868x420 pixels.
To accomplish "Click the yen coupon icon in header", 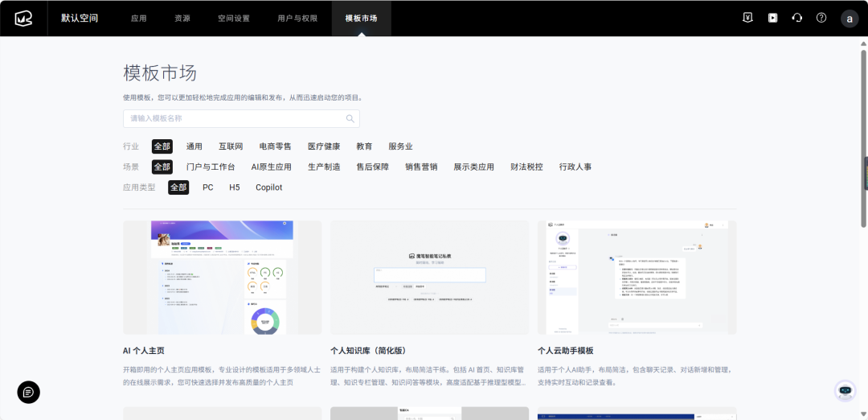I will click(x=747, y=18).
